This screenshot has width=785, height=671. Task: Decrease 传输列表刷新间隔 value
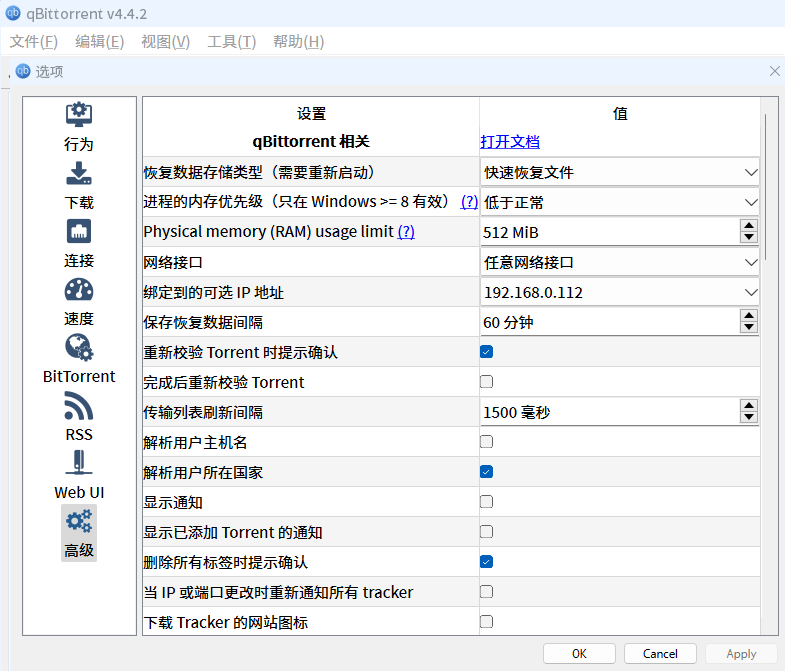click(749, 418)
